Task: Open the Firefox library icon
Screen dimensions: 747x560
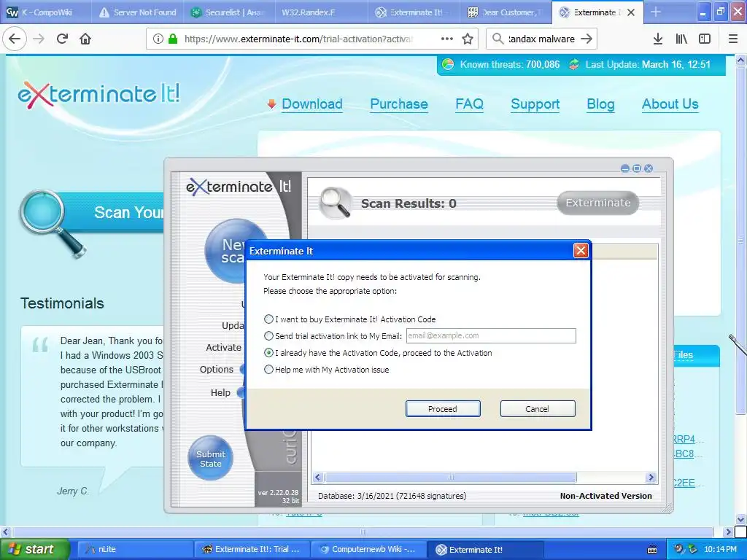Action: click(x=681, y=39)
